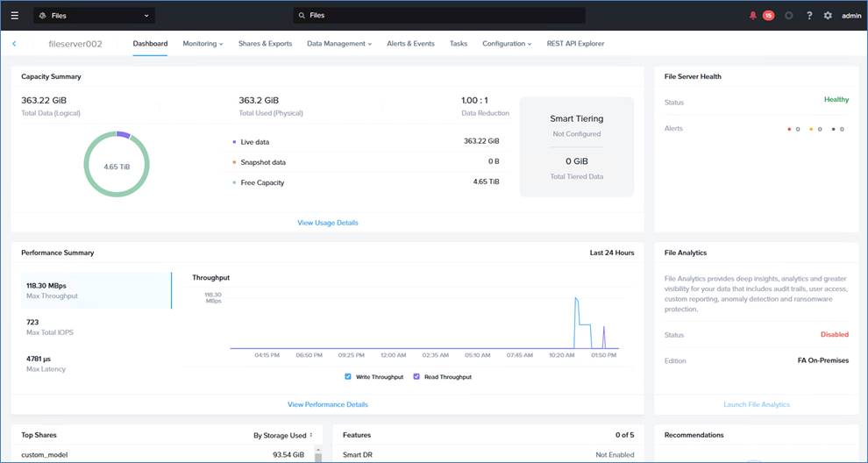Image resolution: width=868 pixels, height=463 pixels.
Task: Click the fileserver002 server name
Action: tap(75, 44)
